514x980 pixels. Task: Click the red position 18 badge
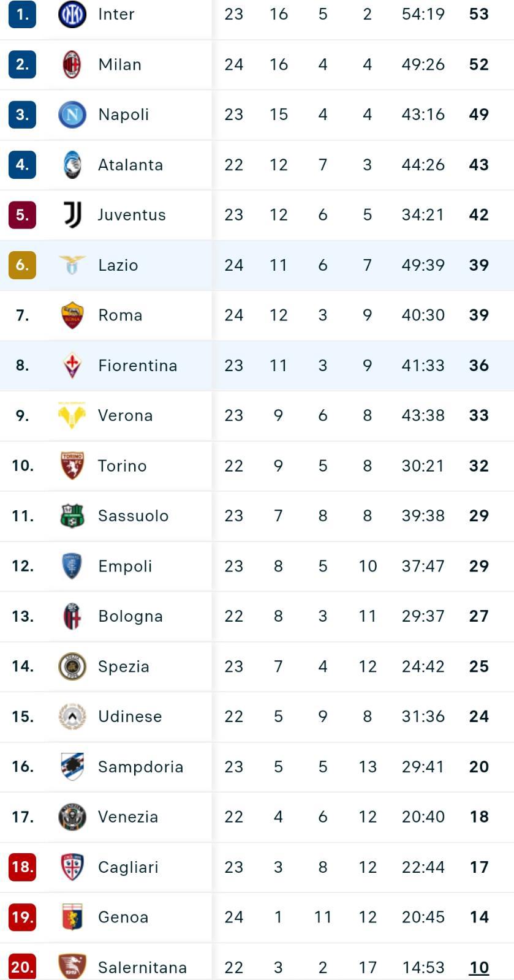coord(23,867)
